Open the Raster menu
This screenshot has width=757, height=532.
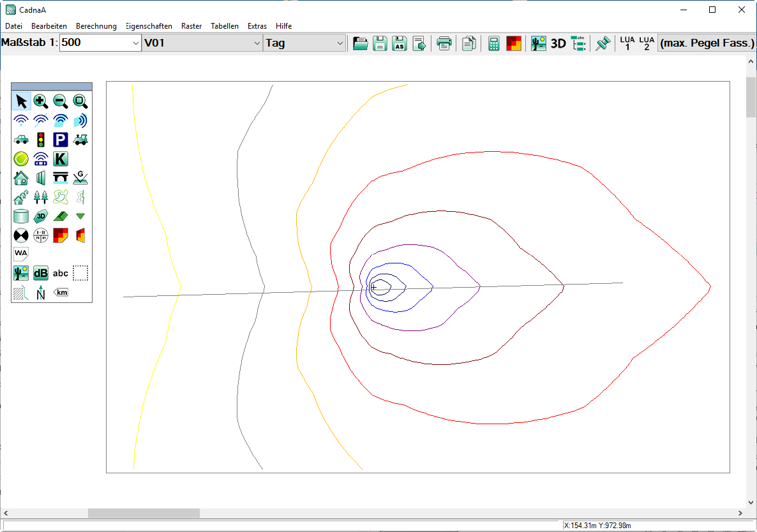pos(191,26)
